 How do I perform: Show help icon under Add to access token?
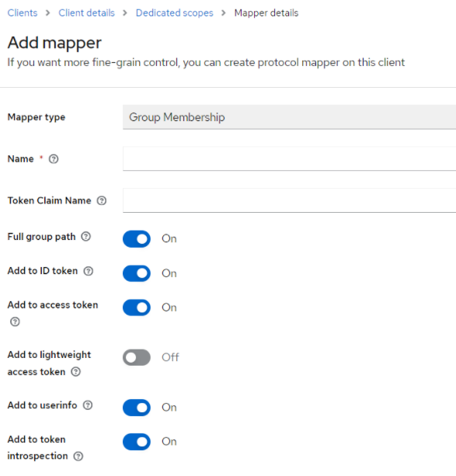point(15,321)
